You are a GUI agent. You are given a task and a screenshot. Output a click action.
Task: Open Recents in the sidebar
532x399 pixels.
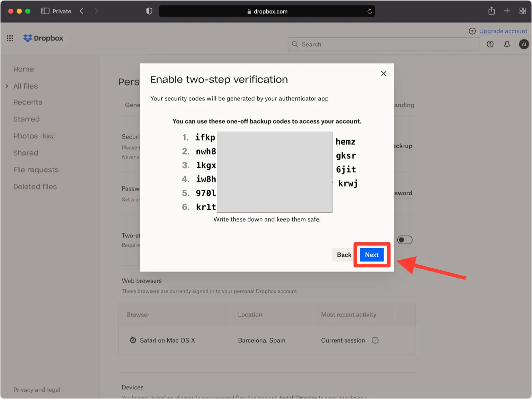[x=28, y=102]
